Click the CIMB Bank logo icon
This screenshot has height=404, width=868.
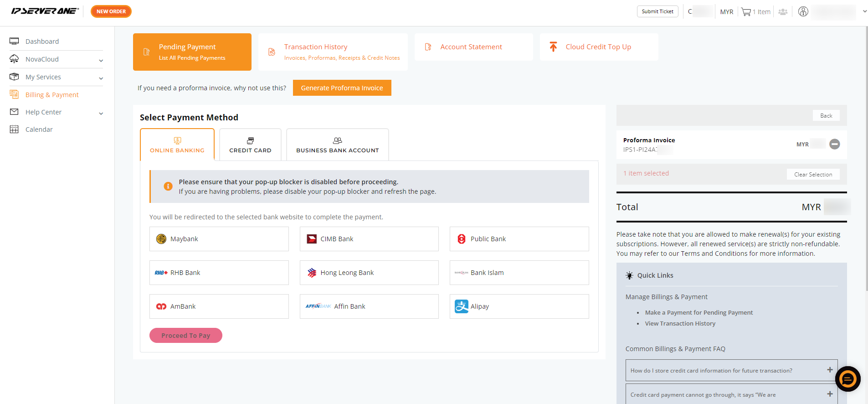click(312, 239)
